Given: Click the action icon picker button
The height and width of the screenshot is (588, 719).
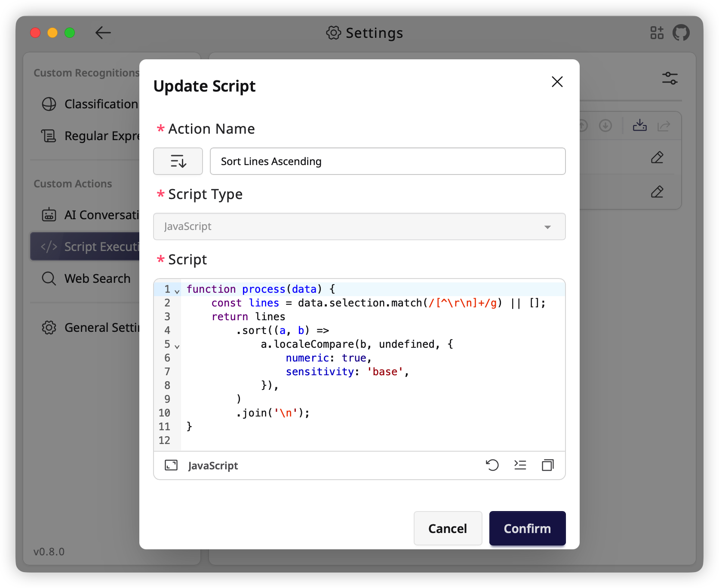Looking at the screenshot, I should (178, 161).
